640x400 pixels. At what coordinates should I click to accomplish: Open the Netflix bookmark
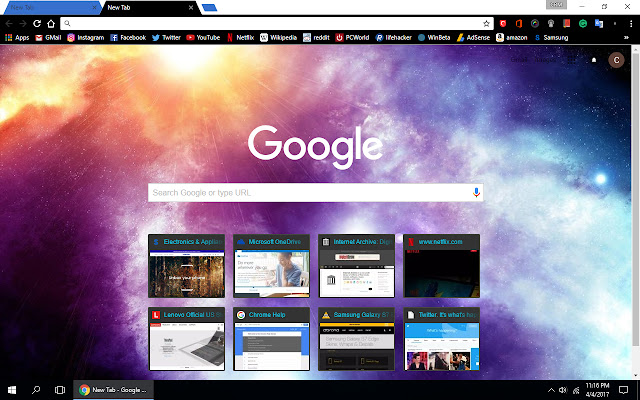pyautogui.click(x=240, y=38)
